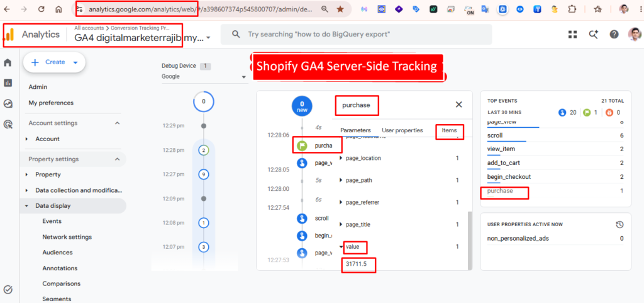Select the 12:07 pm minute marker showing 3
Viewport: 644px width, 303px height.
coord(204,247)
